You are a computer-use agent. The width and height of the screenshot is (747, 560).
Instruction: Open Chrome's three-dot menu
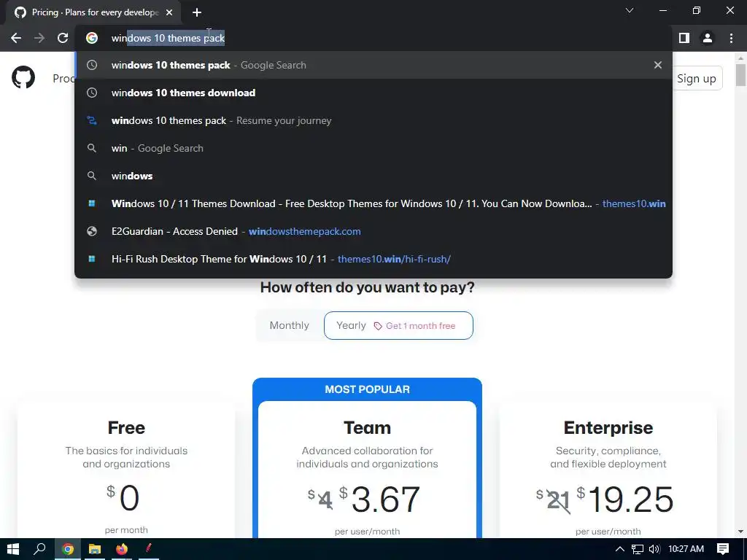point(731,38)
